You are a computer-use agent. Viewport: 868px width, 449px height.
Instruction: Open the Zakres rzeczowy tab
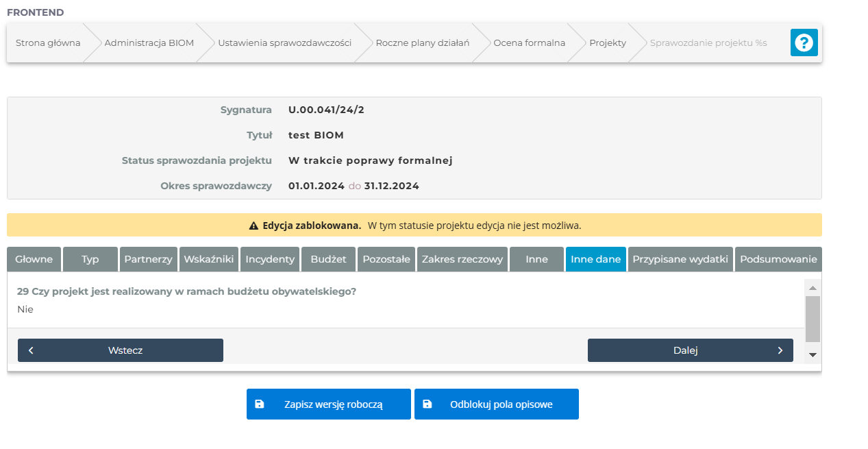(462, 259)
